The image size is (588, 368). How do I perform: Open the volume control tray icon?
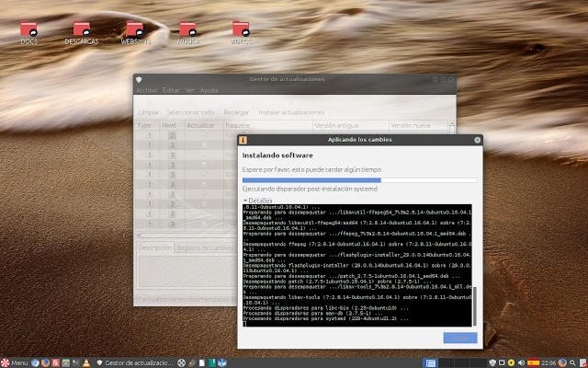(x=521, y=362)
